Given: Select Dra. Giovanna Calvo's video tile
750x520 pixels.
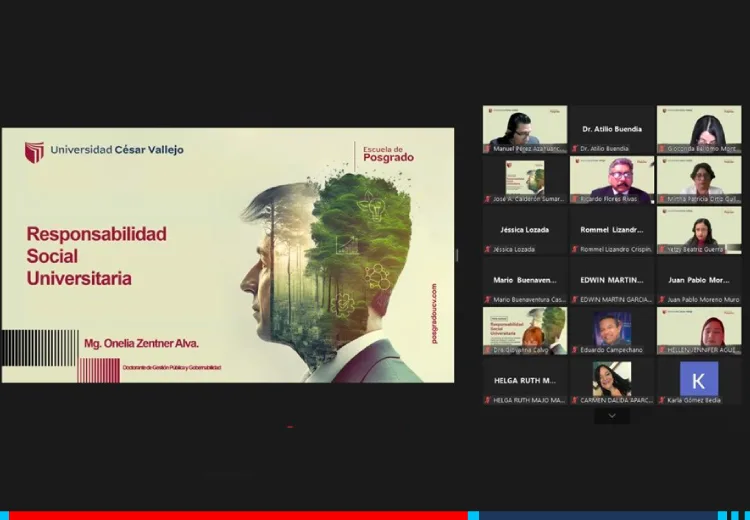Looking at the screenshot, I should coord(525,331).
